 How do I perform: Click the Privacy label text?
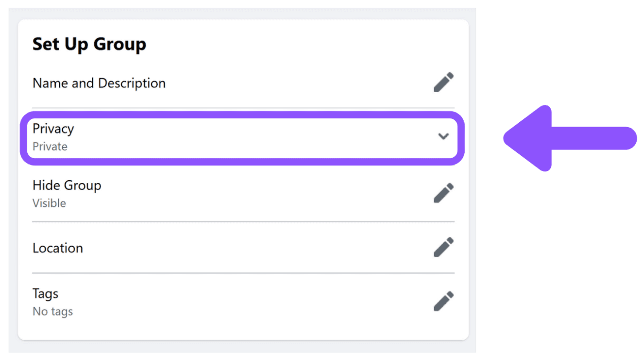[x=53, y=129]
